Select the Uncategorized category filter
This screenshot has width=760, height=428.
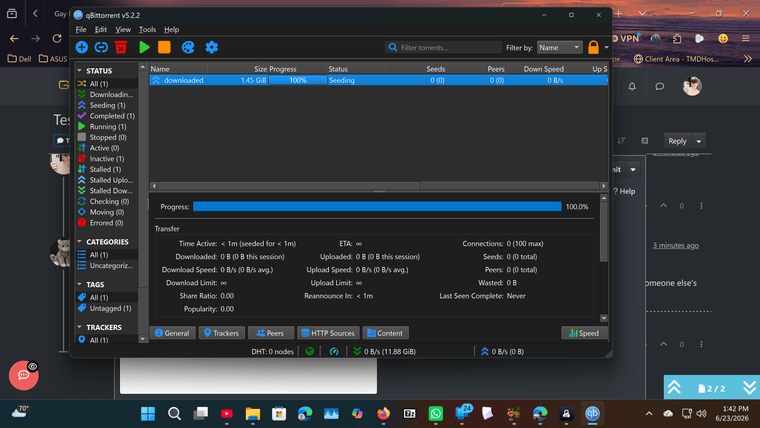coord(107,265)
